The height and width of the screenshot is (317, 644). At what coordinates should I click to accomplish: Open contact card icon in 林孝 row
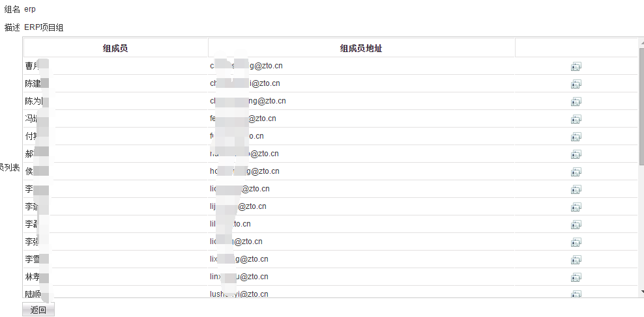pos(576,278)
